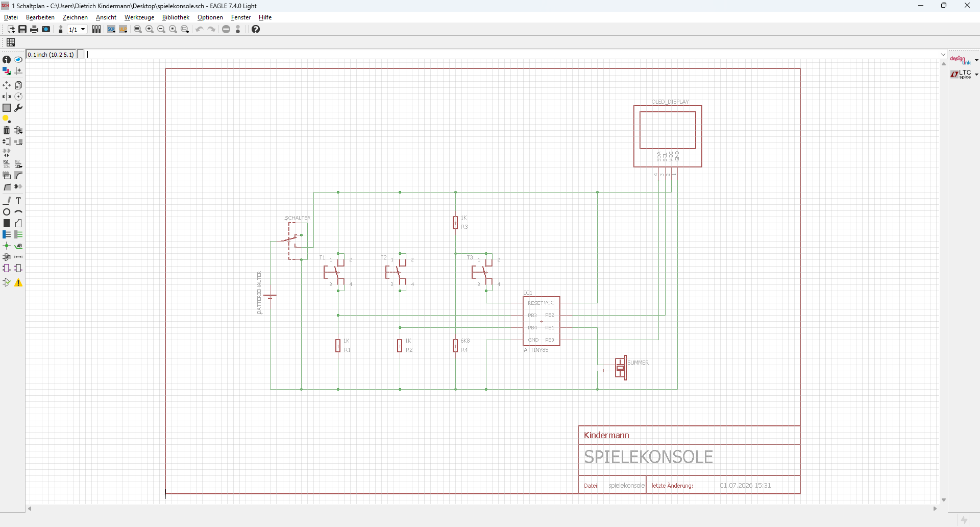Select the Text tool
980x527 pixels.
pyautogui.click(x=18, y=201)
